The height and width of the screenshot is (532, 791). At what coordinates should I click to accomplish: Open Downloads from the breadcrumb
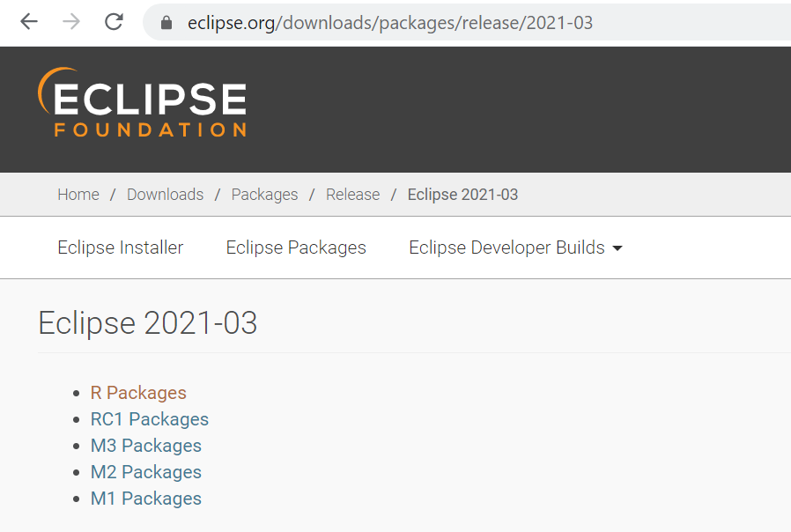point(165,194)
